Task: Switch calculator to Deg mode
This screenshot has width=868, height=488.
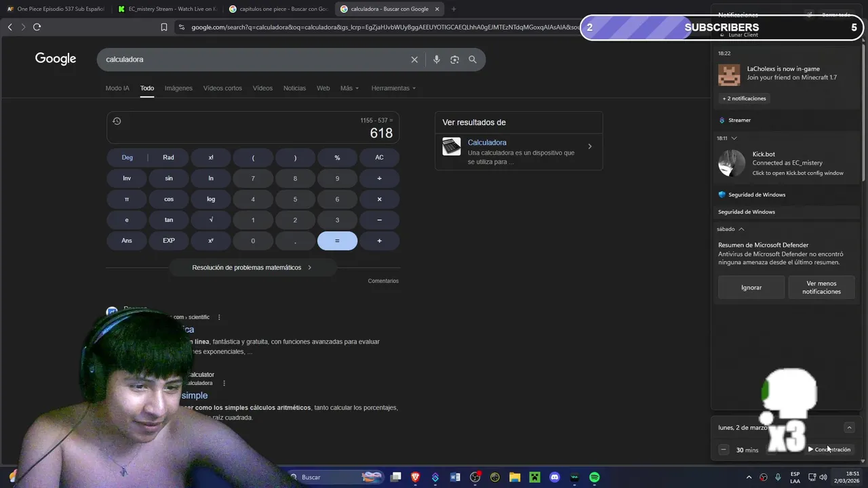Action: click(x=127, y=157)
